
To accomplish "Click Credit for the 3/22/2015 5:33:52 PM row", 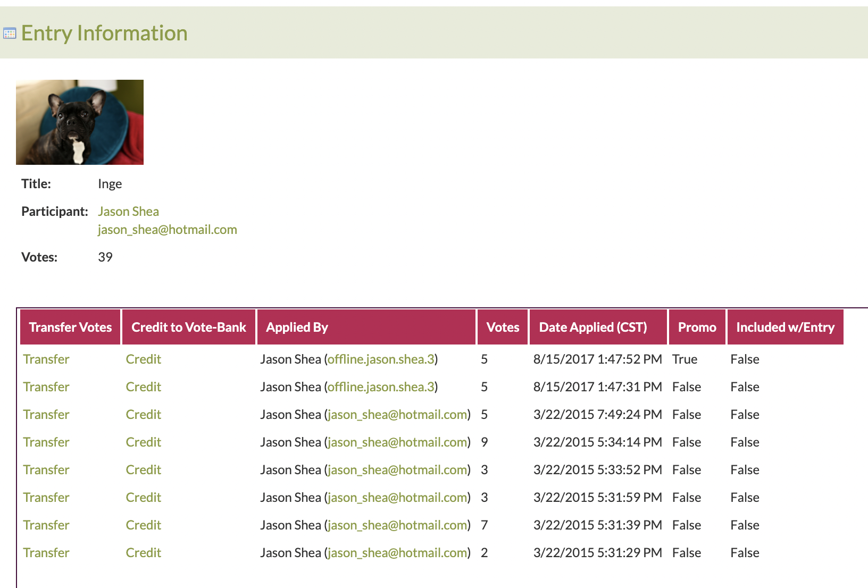I will 144,470.
